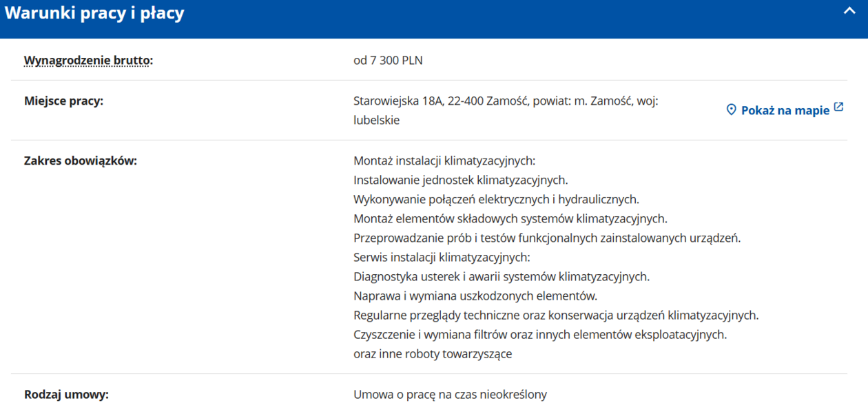Open the Pokaż na mapie link

click(785, 110)
